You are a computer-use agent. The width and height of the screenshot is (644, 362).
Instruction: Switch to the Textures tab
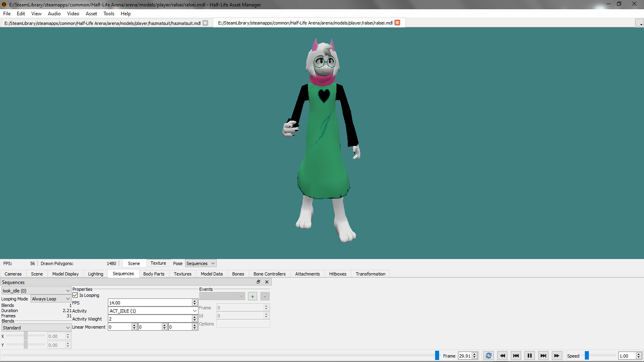pyautogui.click(x=183, y=274)
